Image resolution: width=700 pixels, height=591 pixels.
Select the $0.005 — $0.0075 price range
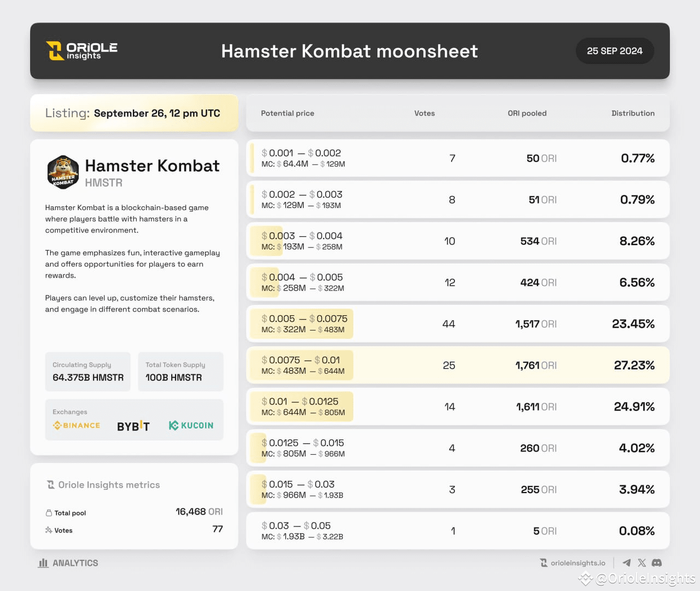tap(305, 318)
